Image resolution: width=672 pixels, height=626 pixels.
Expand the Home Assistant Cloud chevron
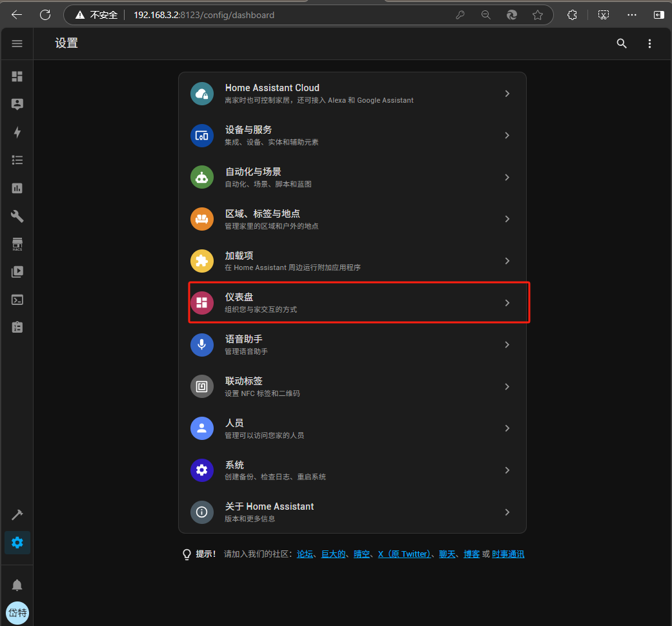pos(507,94)
